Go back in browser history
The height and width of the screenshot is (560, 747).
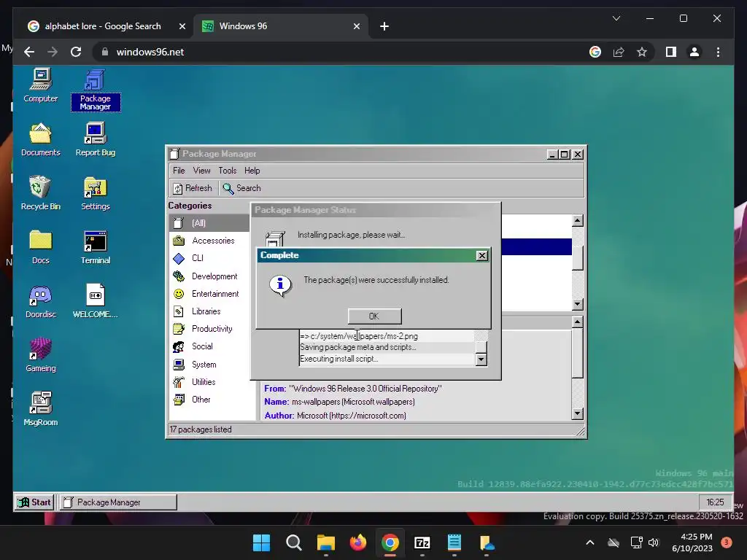(29, 52)
